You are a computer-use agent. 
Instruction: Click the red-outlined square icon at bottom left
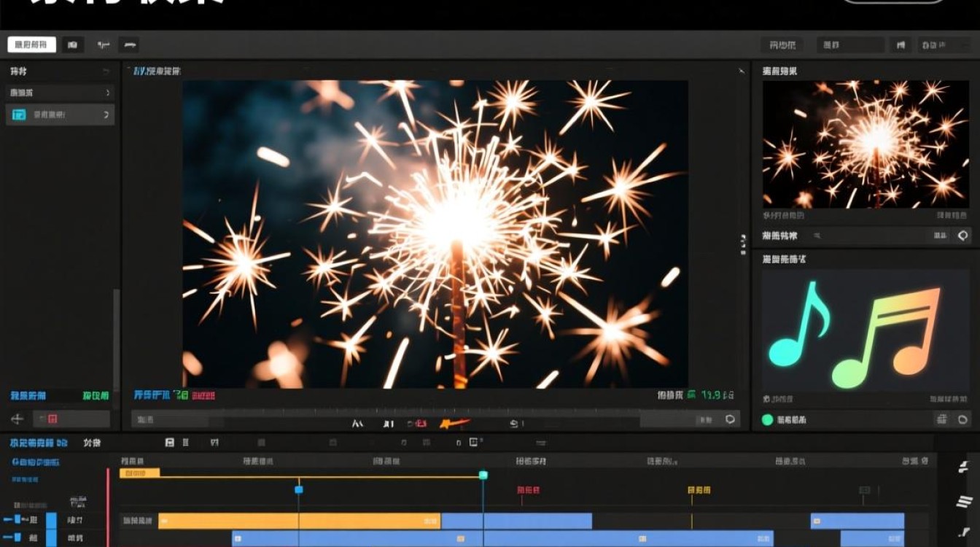coord(52,419)
